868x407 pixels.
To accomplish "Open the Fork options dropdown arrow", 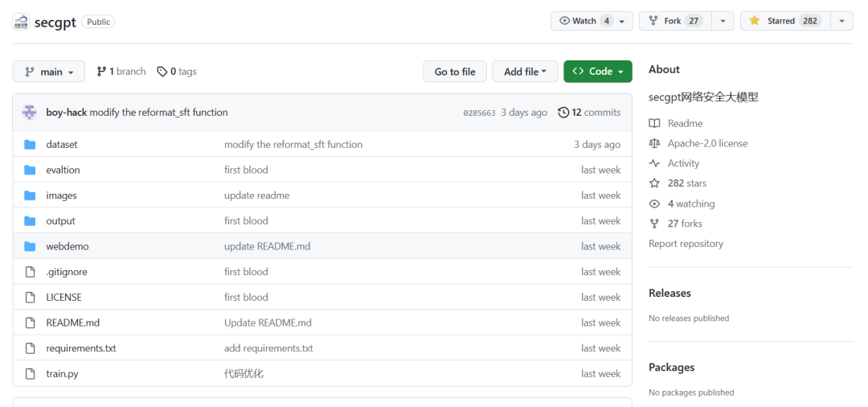I will [723, 21].
